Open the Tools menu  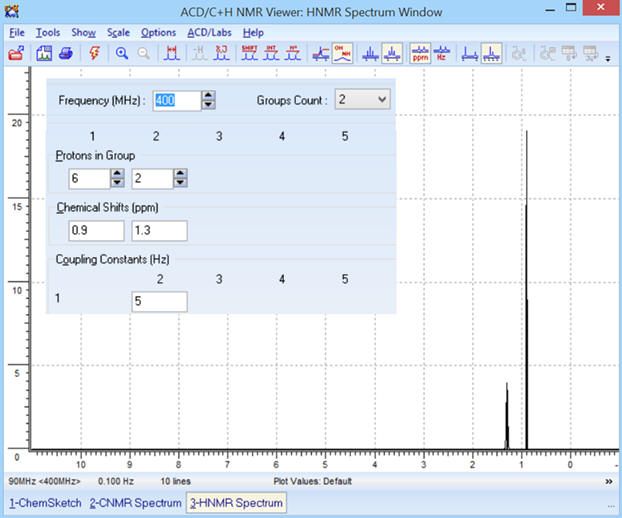48,33
